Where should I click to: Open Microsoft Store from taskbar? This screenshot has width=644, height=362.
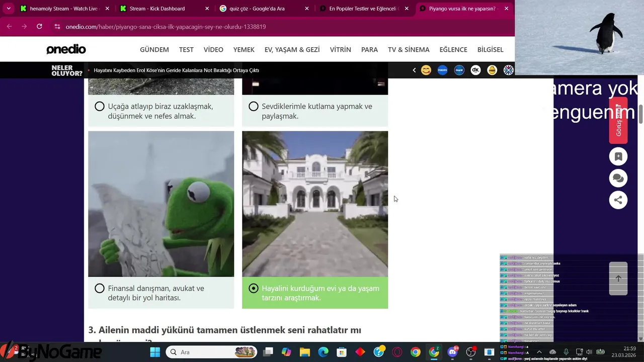click(342, 352)
